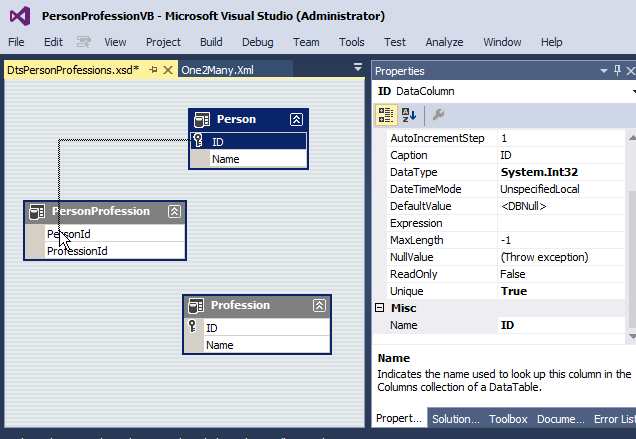Image resolution: width=636 pixels, height=439 pixels.
Task: Open the Build menu
Action: point(211,42)
